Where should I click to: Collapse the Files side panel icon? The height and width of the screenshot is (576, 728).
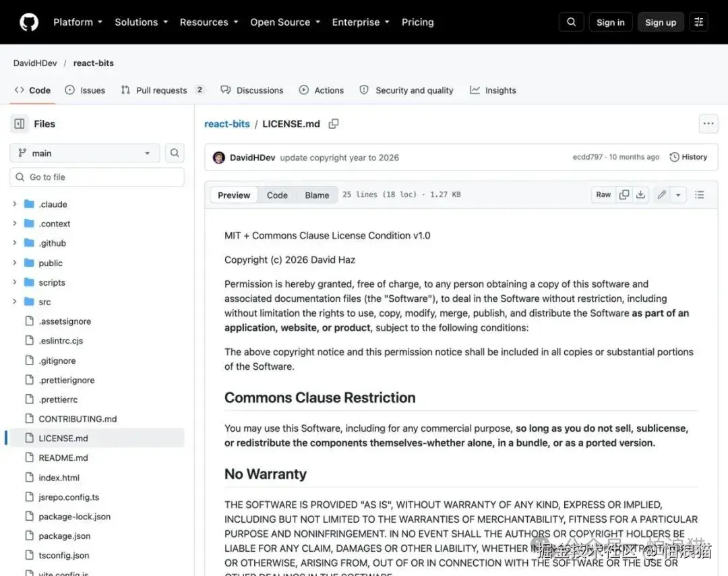click(20, 124)
